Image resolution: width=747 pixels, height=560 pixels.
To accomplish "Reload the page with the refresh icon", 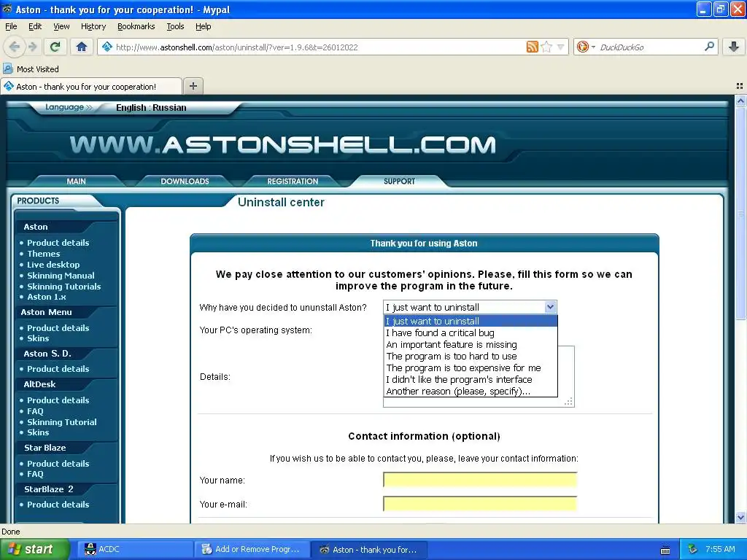I will click(55, 47).
